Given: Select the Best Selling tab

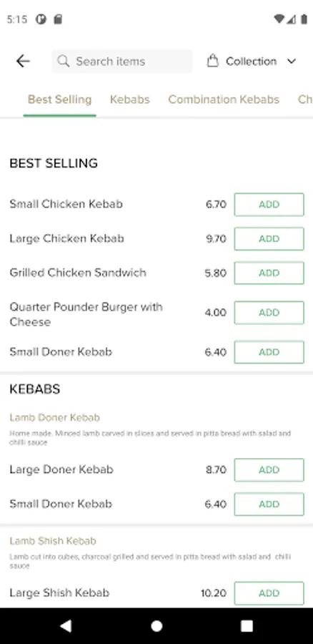Looking at the screenshot, I should coord(59,99).
